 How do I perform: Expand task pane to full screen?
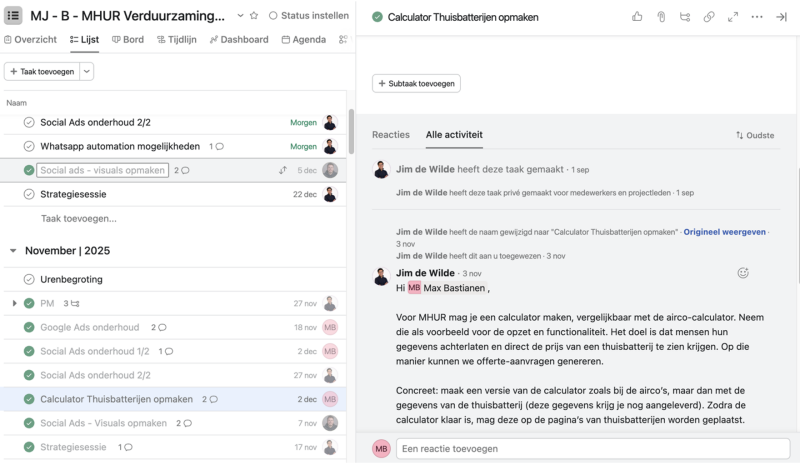(x=733, y=17)
